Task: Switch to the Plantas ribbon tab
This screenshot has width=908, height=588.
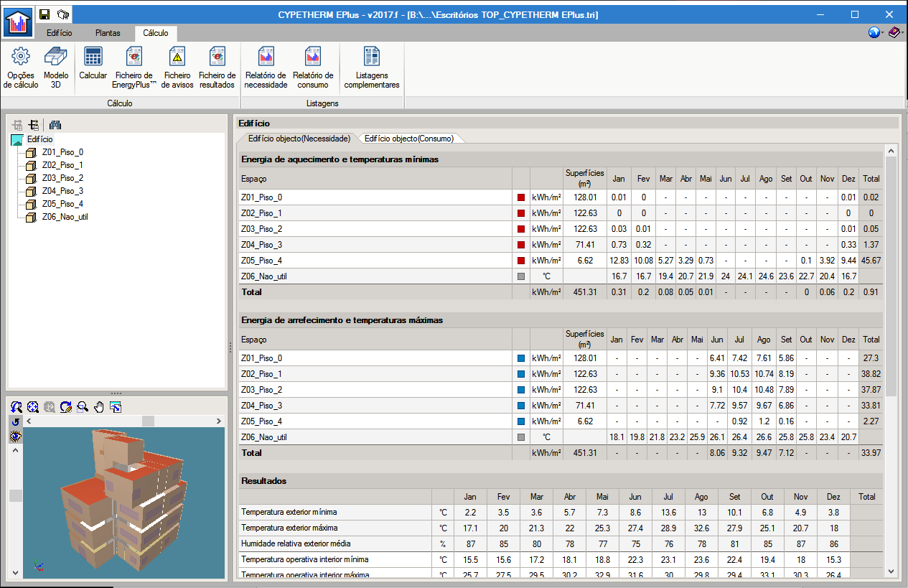Action: (108, 33)
